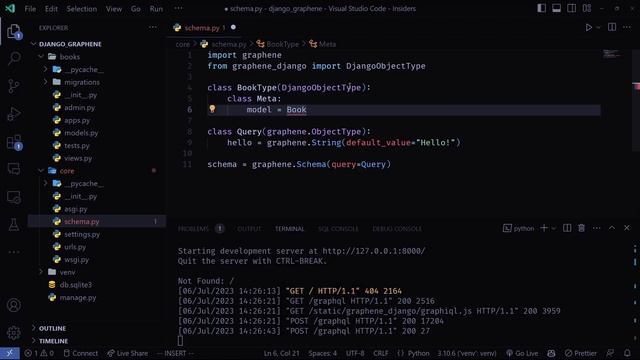The height and width of the screenshot is (360, 640).
Task: Open the Manage gear icon
Action: [14, 333]
